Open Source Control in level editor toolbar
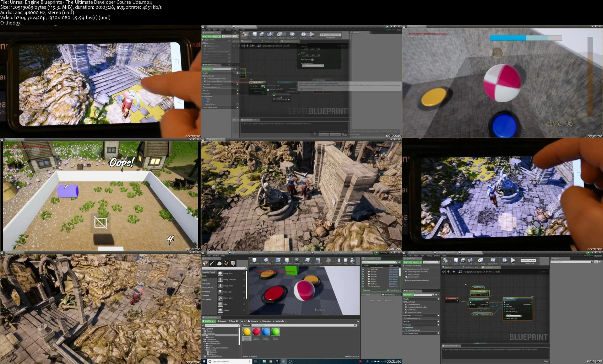 tap(266, 261)
